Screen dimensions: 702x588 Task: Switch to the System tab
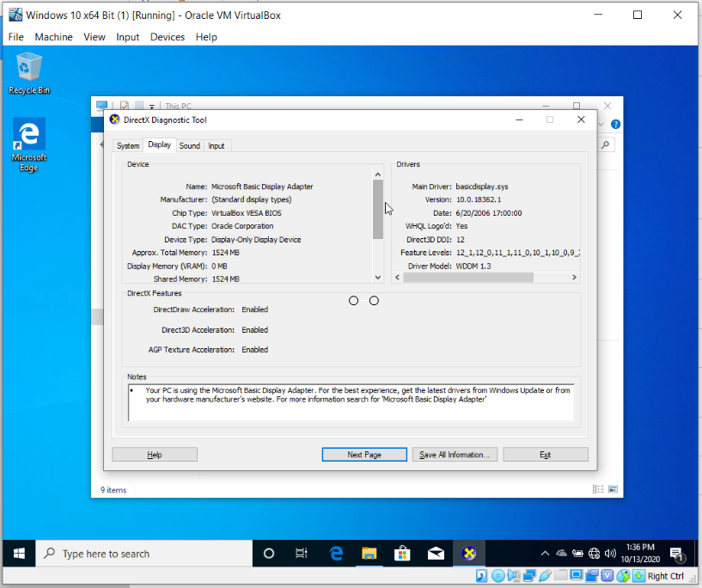[x=128, y=145]
